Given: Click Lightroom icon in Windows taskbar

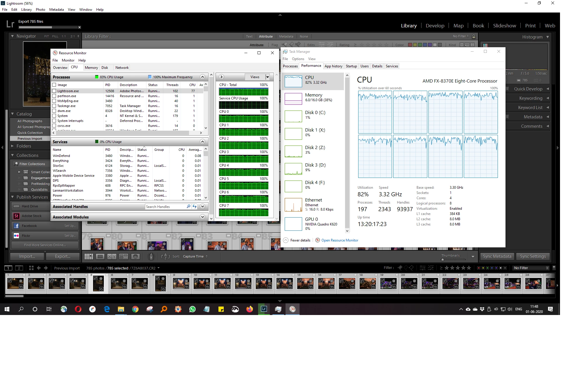Looking at the screenshot, I should point(264,309).
